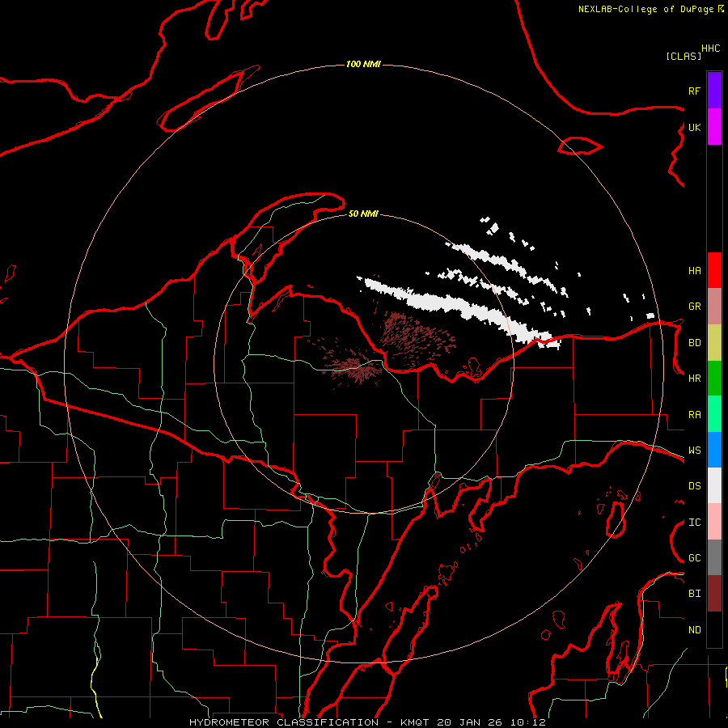Screen dimensions: 728x728
Task: Click the WS blue legend swatch
Action: 714,450
